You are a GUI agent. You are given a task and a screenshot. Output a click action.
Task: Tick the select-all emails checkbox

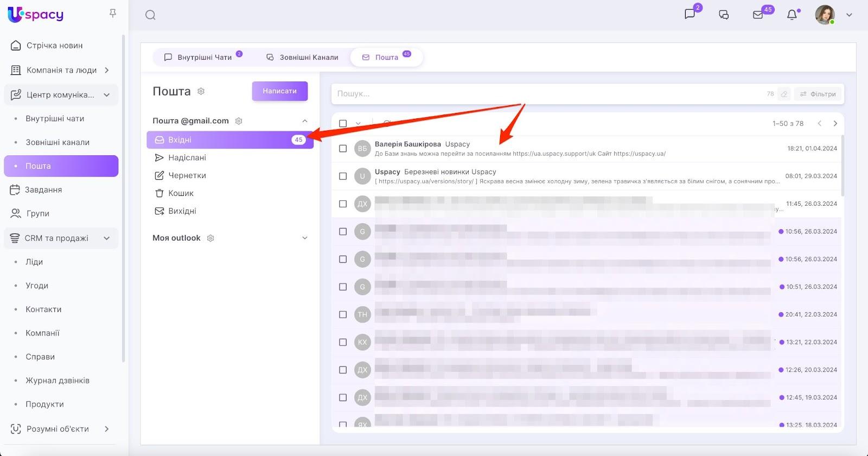coord(343,124)
